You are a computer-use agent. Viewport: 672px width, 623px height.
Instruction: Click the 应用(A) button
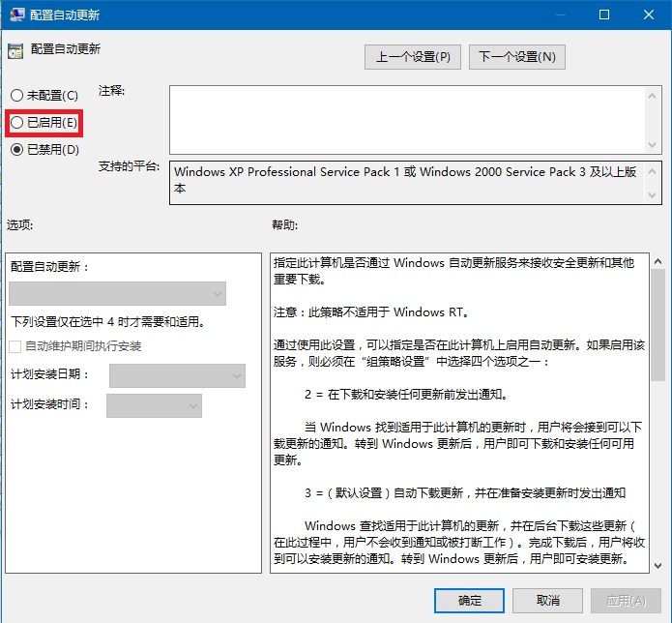pos(626,601)
